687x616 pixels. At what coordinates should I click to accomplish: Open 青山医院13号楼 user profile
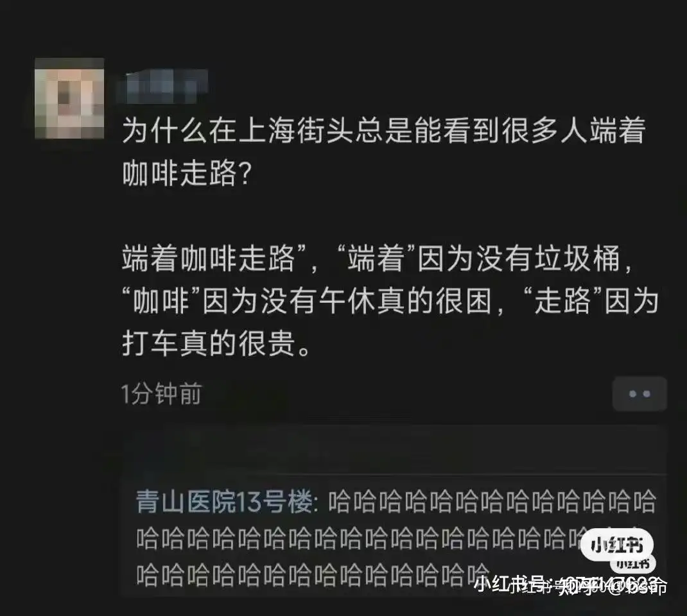pyautogui.click(x=223, y=501)
